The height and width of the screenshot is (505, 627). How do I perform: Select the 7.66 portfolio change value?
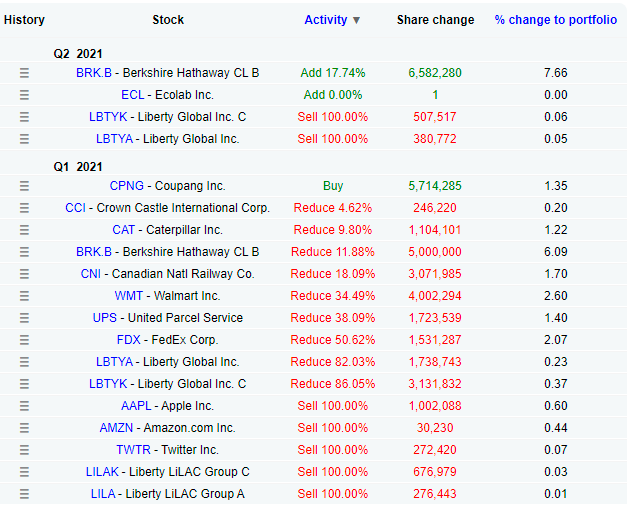(555, 73)
